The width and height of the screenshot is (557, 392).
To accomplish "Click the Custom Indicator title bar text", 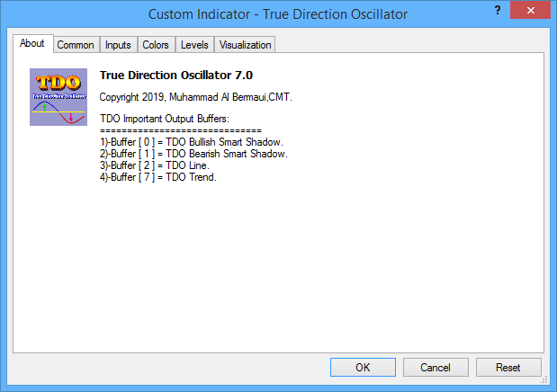I will (x=278, y=14).
